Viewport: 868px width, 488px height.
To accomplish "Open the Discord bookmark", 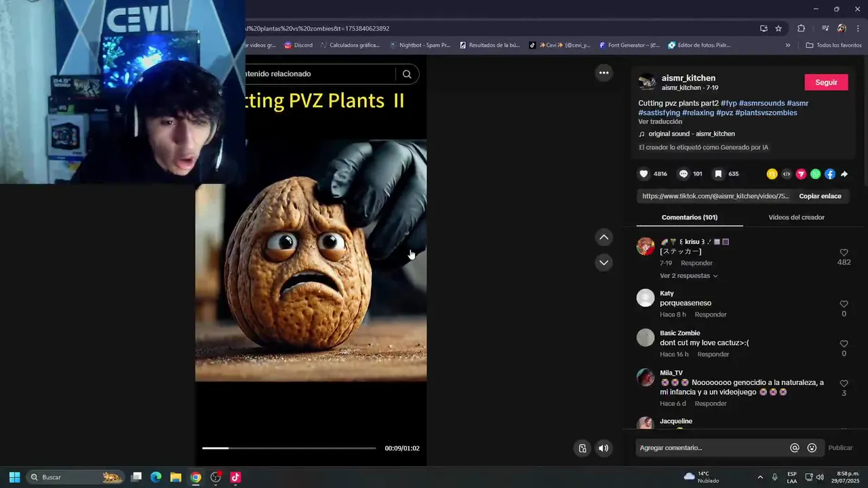I will (298, 45).
